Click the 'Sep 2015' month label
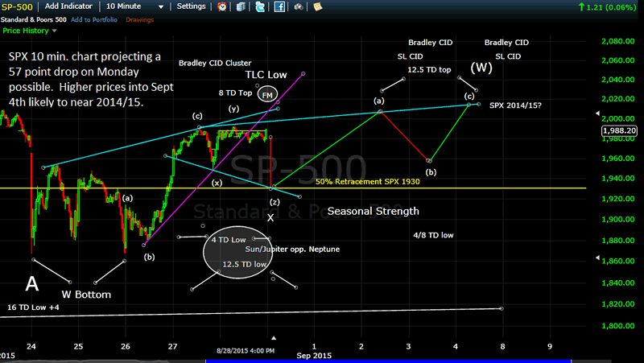The image size is (644, 363). click(314, 356)
